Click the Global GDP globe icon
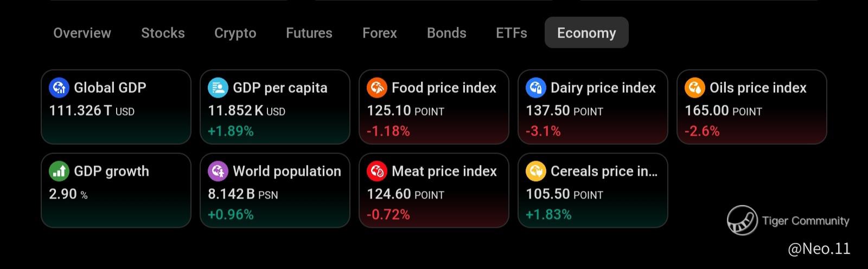 point(59,87)
